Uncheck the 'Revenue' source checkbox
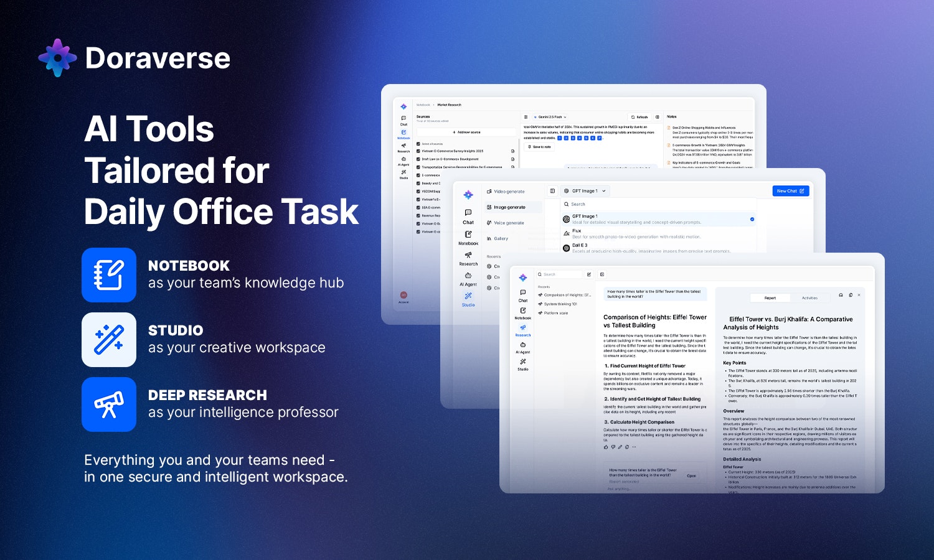The height and width of the screenshot is (560, 934). click(418, 215)
